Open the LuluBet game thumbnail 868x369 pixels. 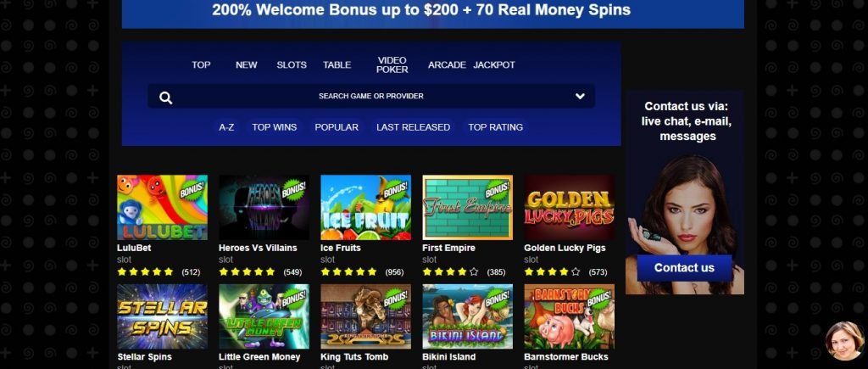point(162,207)
